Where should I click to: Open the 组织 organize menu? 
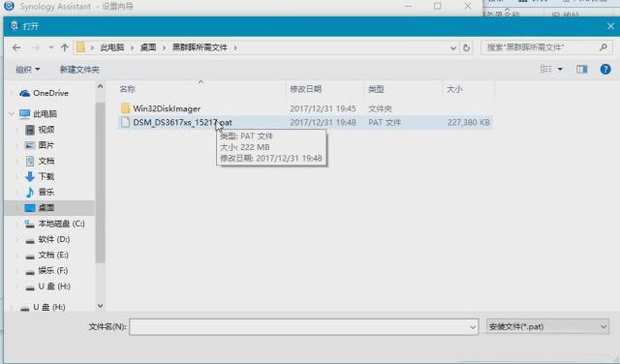[x=28, y=70]
